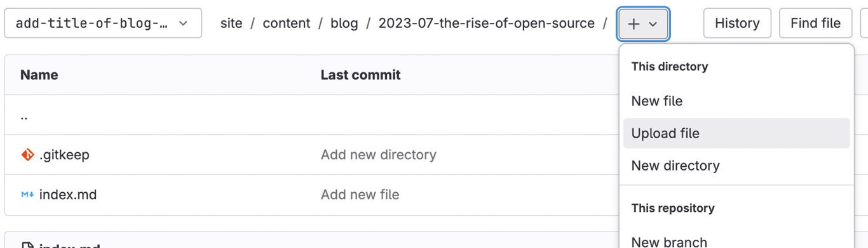Click 2023-07-the-rise-of-open-source breadcrumb
868x248 pixels.
click(487, 23)
